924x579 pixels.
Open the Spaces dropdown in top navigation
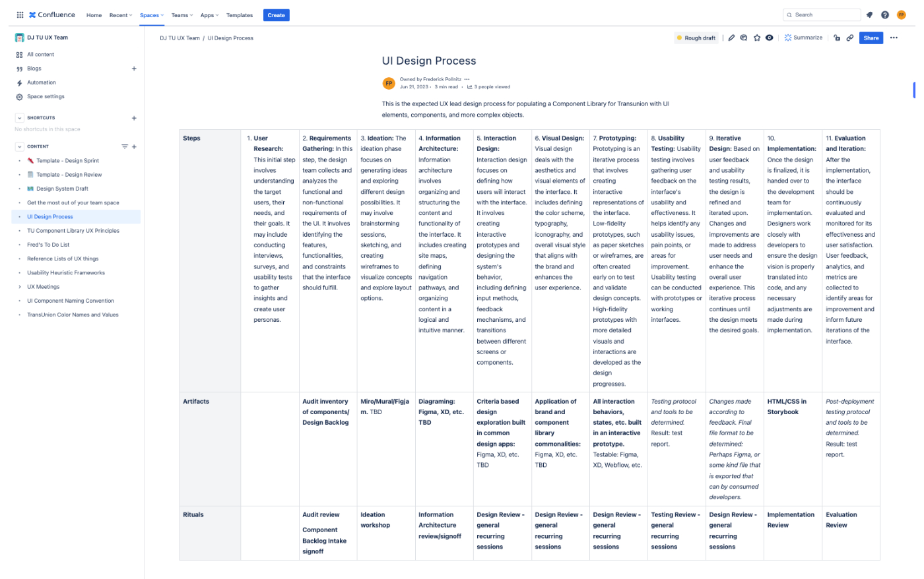pyautogui.click(x=152, y=15)
